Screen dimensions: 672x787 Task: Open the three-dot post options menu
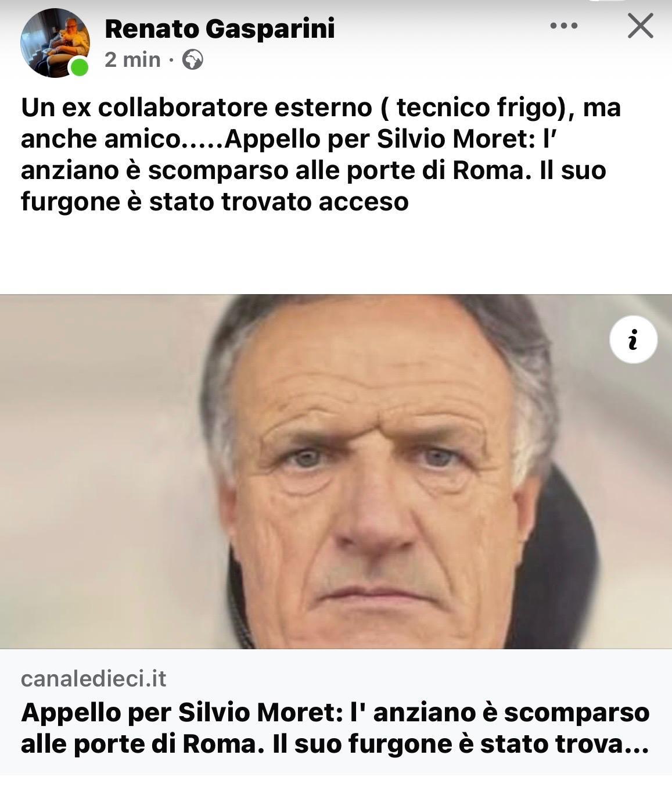(563, 26)
